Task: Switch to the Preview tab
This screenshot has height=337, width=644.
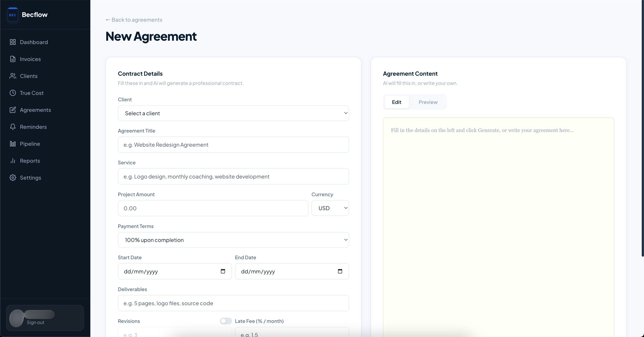Action: [428, 102]
